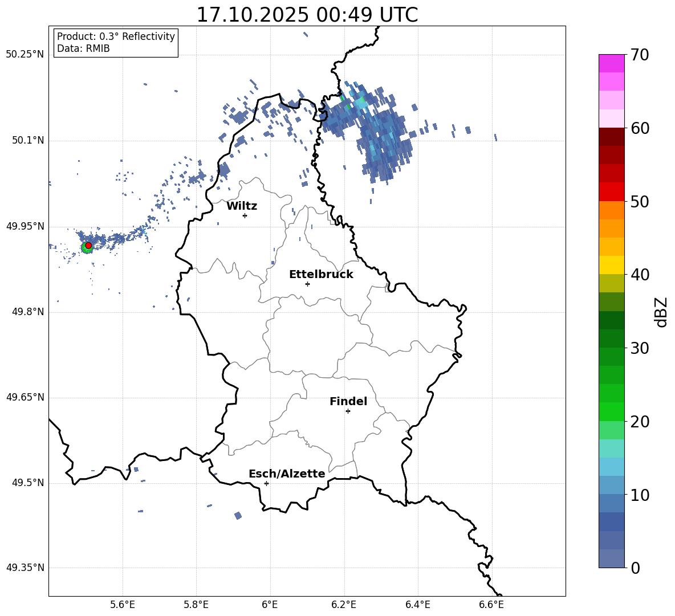
Task: Click the 60 label on the colorbar
Action: [640, 128]
